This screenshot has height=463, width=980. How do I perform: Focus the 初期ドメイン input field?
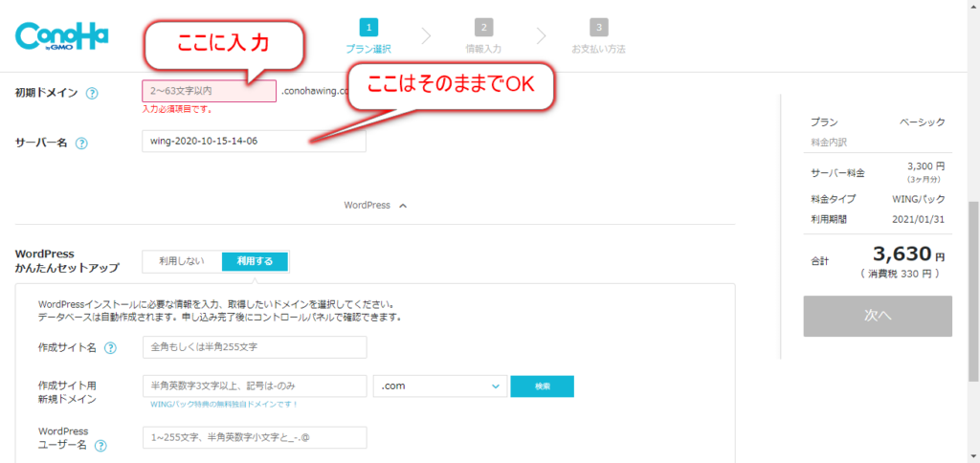pyautogui.click(x=209, y=91)
